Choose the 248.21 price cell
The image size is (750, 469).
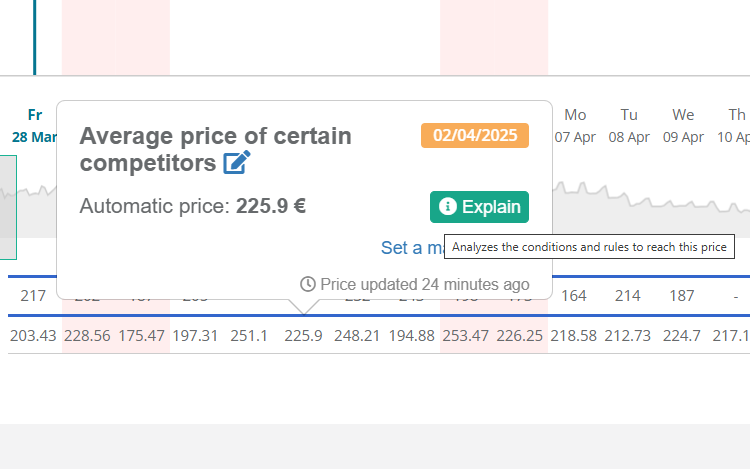coord(358,335)
